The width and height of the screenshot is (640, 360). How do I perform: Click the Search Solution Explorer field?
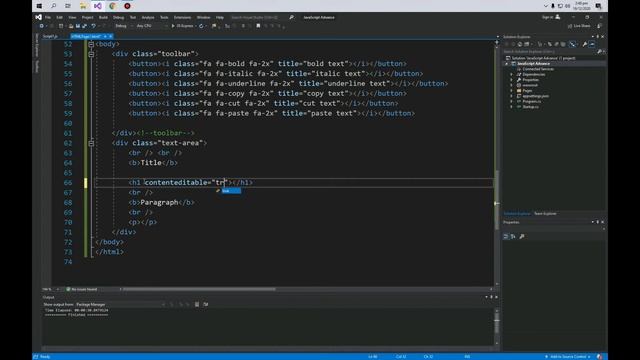(x=549, y=52)
